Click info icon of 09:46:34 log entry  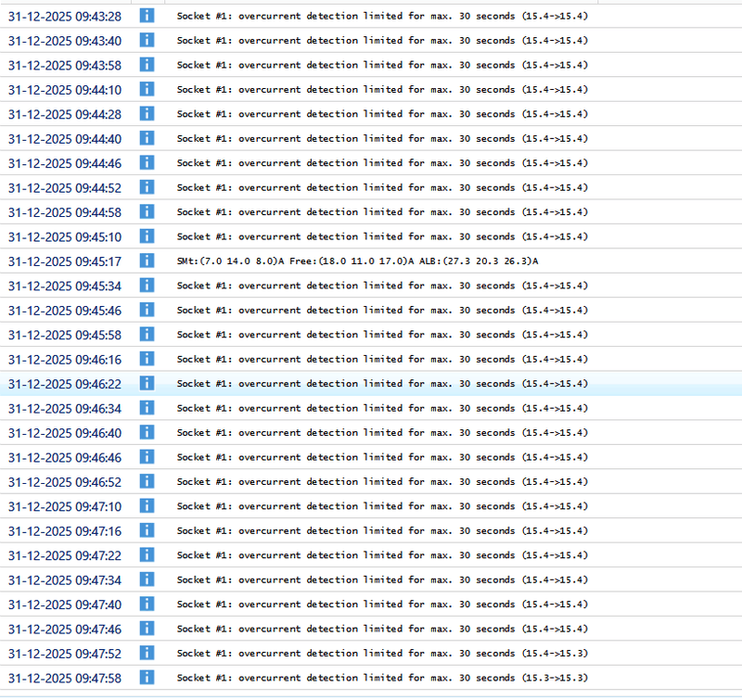(147, 408)
